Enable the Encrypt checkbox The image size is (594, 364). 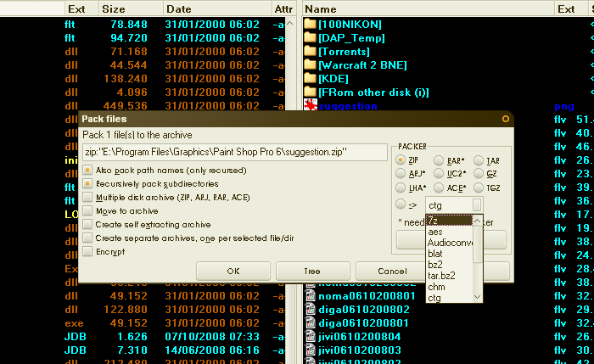tap(87, 252)
